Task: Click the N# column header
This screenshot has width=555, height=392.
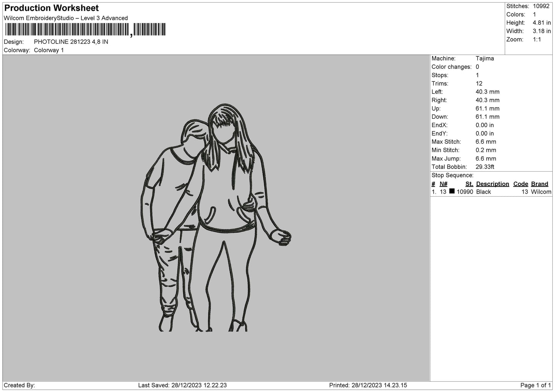Action: [444, 184]
